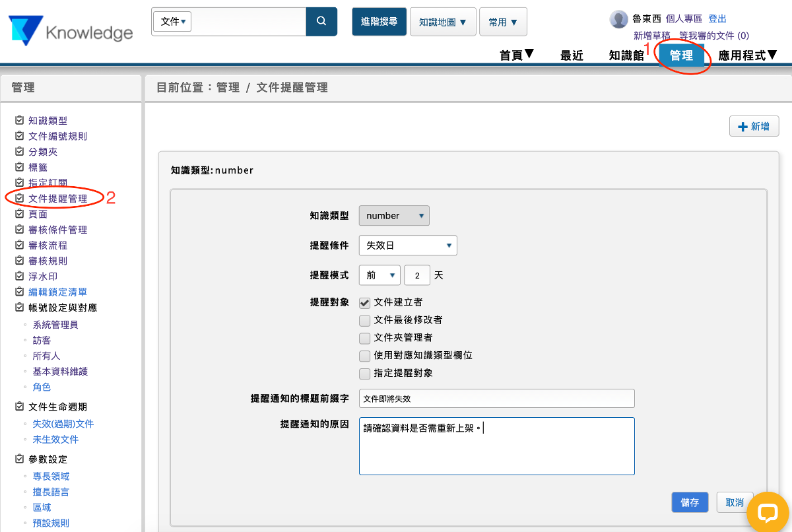Image resolution: width=792 pixels, height=532 pixels.
Task: Save the reminder with 儲存 button
Action: 690,502
